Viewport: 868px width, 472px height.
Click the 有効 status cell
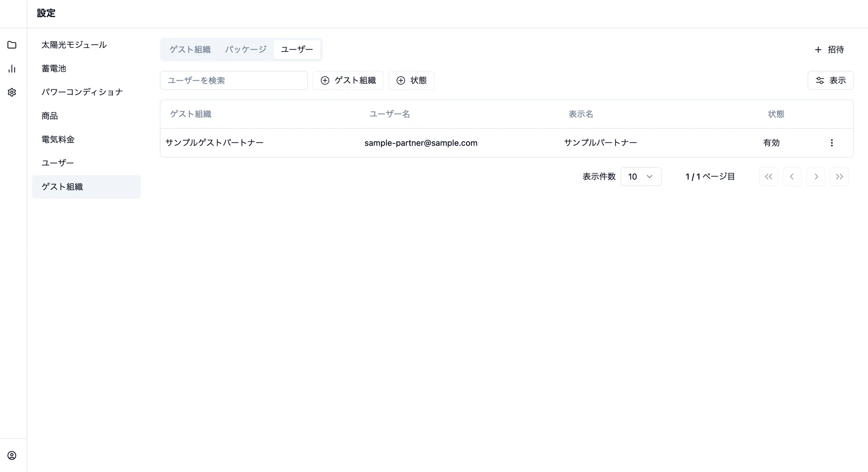[771, 143]
